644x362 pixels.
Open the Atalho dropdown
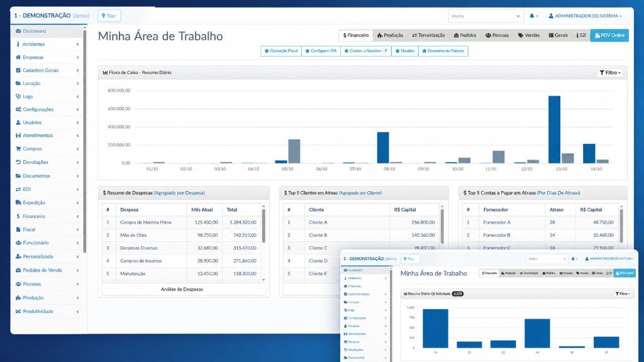click(486, 16)
